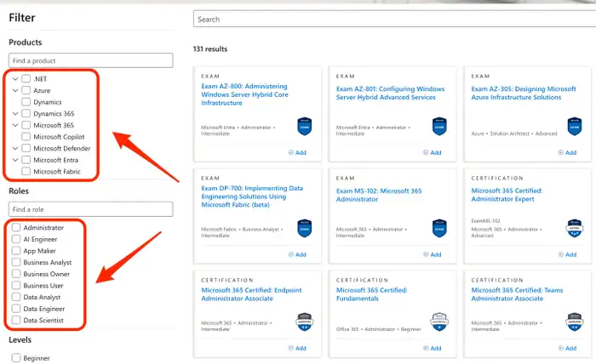Click the exam badge icon on AZ-801 card
596x364 pixels.
click(x=439, y=127)
